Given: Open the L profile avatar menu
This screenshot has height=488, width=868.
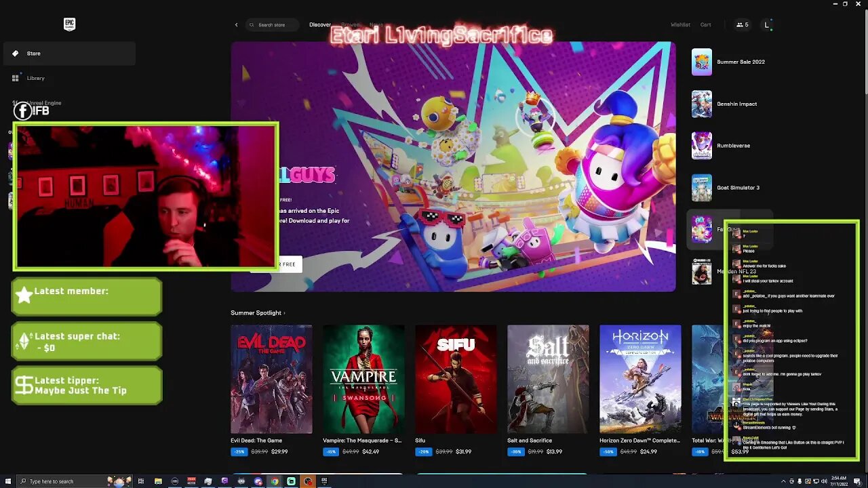Looking at the screenshot, I should [x=767, y=25].
